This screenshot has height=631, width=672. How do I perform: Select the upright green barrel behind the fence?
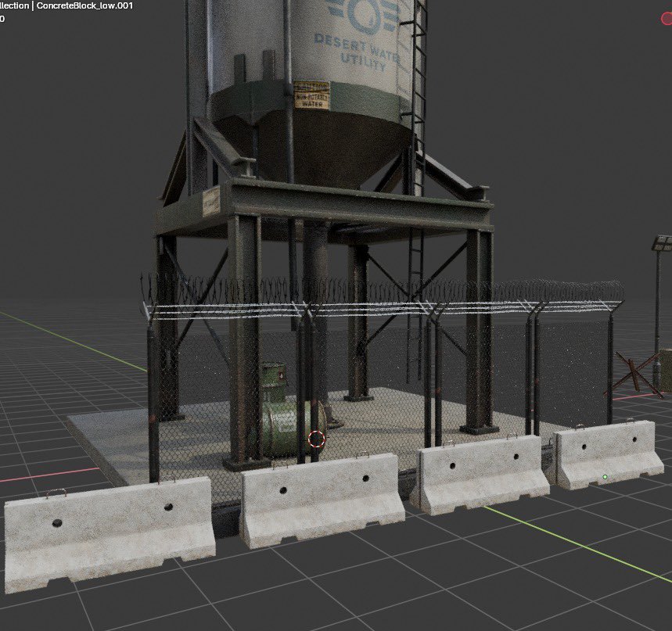pyautogui.click(x=272, y=381)
